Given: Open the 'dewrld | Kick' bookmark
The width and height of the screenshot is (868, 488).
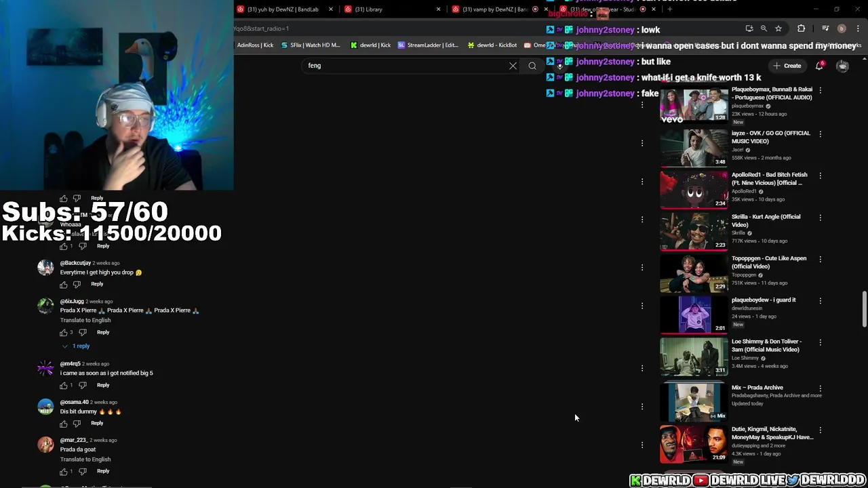Looking at the screenshot, I should [x=370, y=45].
